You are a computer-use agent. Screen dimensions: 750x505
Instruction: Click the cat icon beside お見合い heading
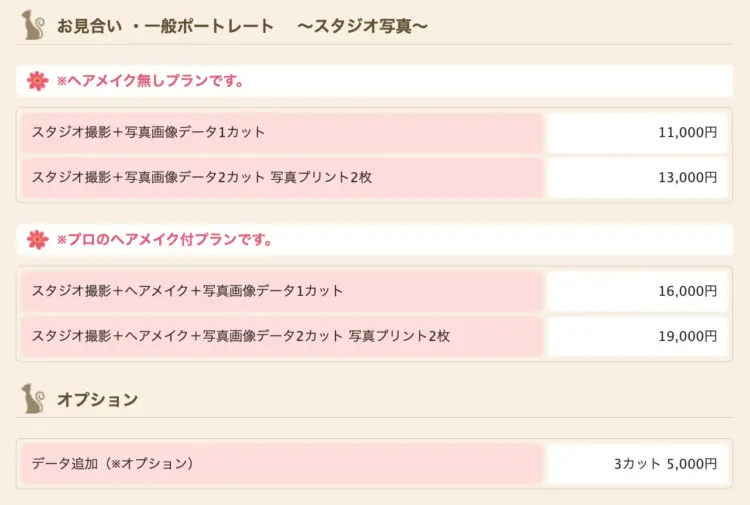[x=33, y=25]
